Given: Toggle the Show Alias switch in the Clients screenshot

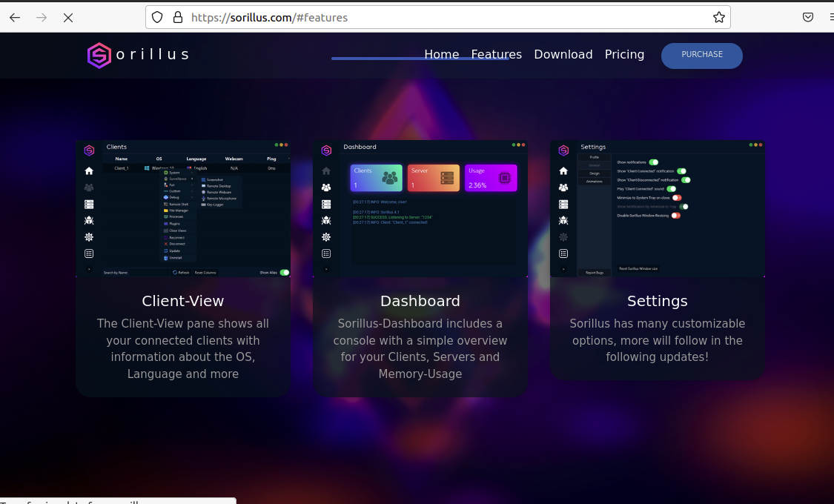Looking at the screenshot, I should 285,272.
